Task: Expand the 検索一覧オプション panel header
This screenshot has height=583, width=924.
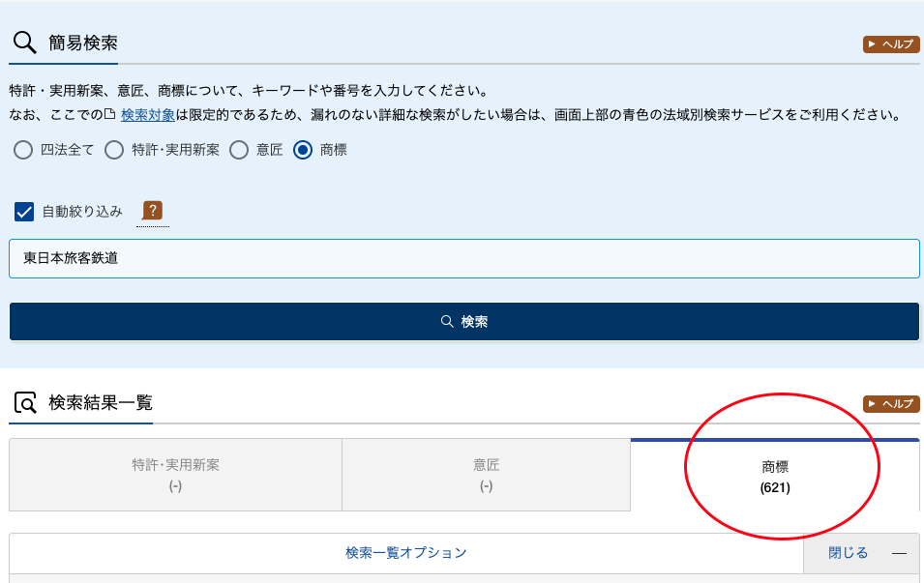Action: pos(405,553)
